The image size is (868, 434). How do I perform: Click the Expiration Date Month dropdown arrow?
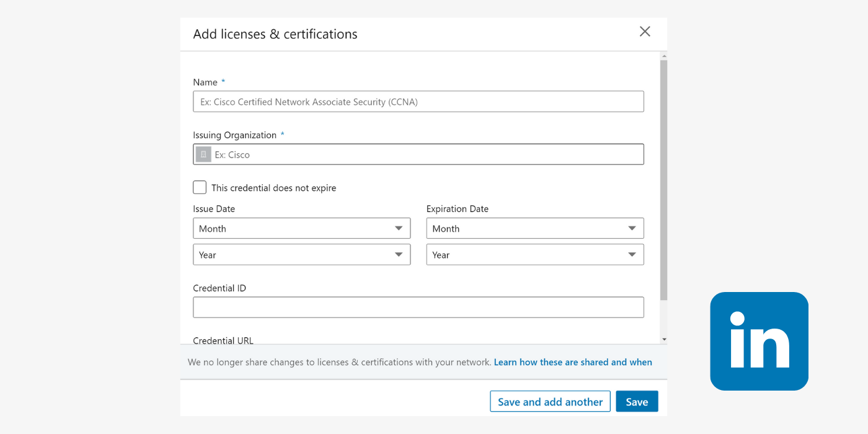pos(632,228)
